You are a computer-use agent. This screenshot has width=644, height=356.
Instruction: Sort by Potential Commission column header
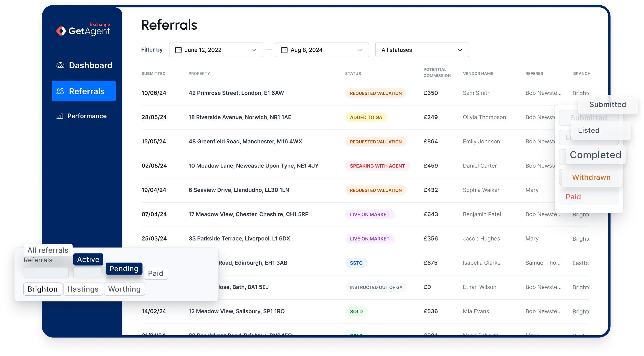pyautogui.click(x=437, y=72)
